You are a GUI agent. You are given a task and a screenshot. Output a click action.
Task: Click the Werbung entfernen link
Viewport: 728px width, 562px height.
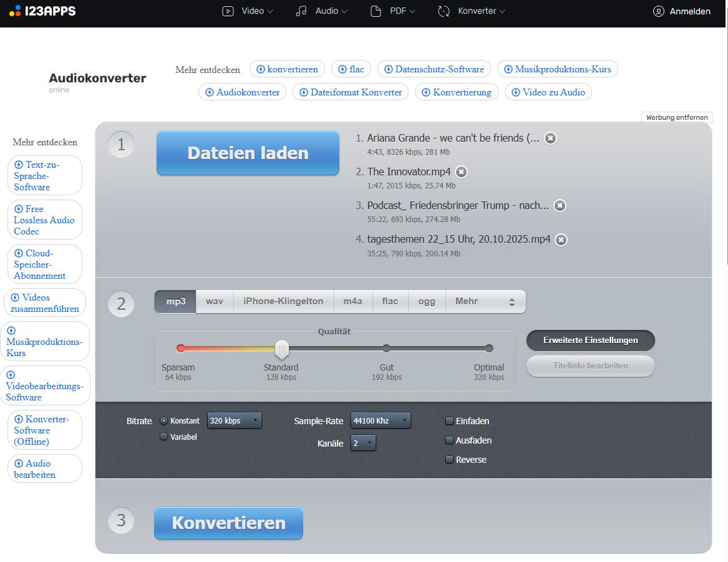coord(677,117)
